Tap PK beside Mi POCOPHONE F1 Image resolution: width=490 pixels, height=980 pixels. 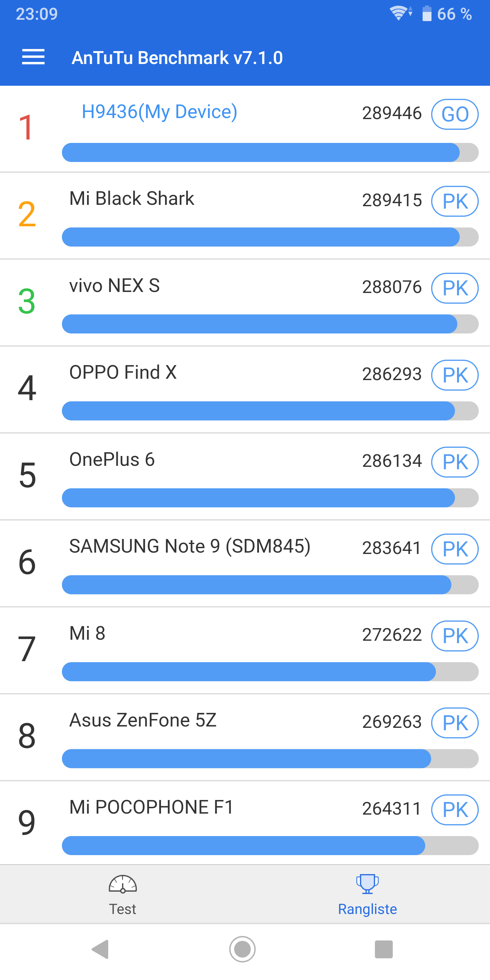(455, 809)
